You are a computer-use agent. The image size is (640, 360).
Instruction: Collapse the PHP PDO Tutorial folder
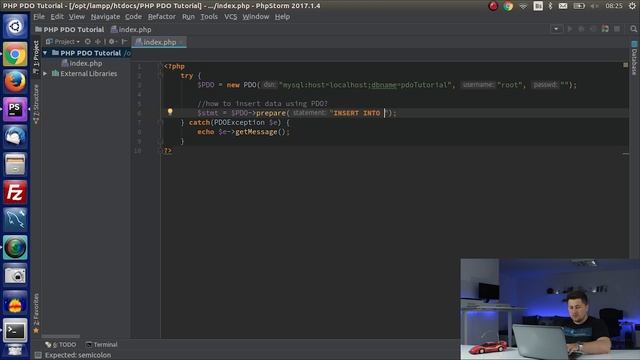(45, 53)
